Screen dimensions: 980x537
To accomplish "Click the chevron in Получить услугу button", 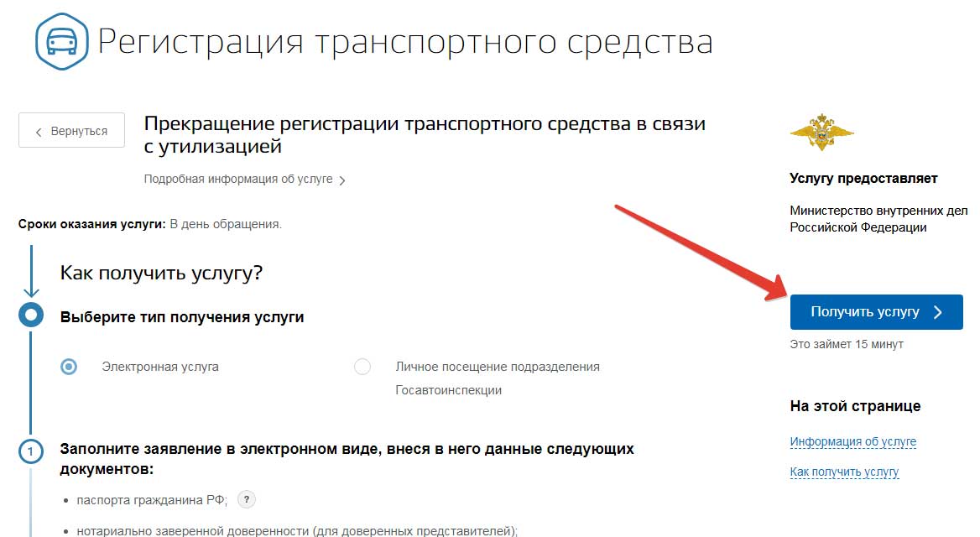I will point(937,312).
